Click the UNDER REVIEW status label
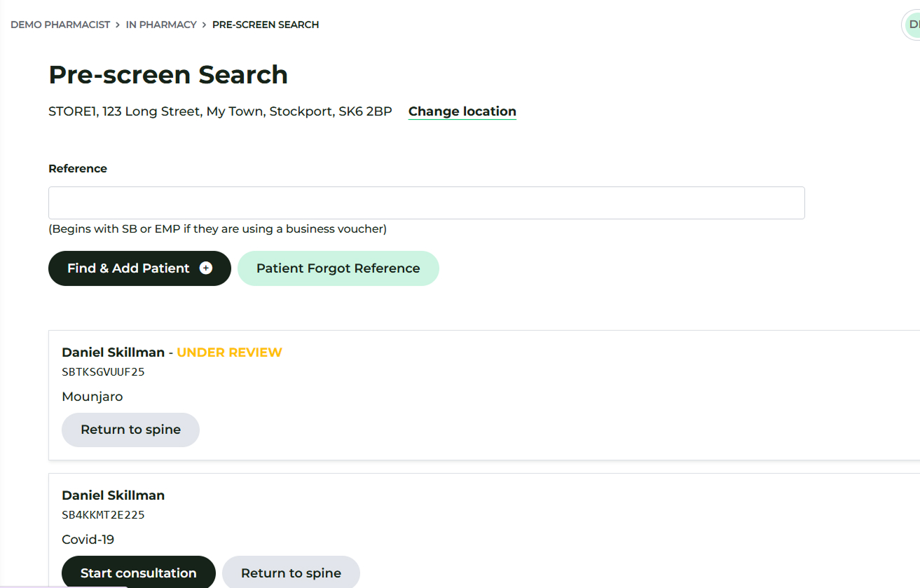The width and height of the screenshot is (920, 588). [229, 353]
